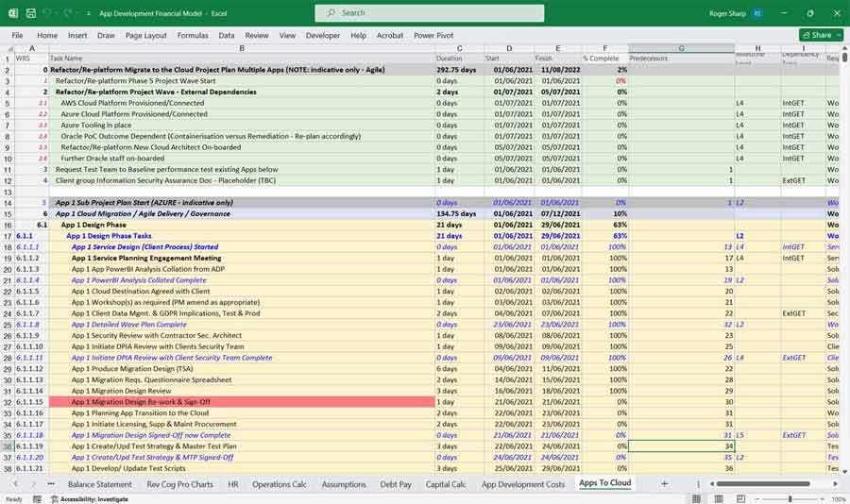Click the Roger Sharp account avatar

click(x=758, y=13)
